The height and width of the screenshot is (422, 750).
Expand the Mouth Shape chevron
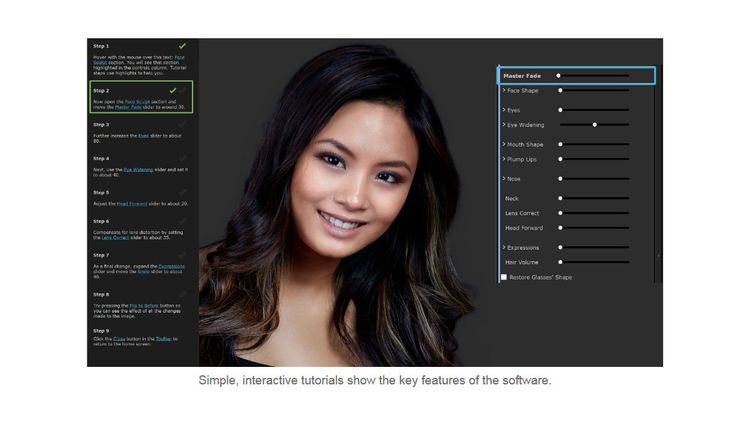tap(504, 144)
